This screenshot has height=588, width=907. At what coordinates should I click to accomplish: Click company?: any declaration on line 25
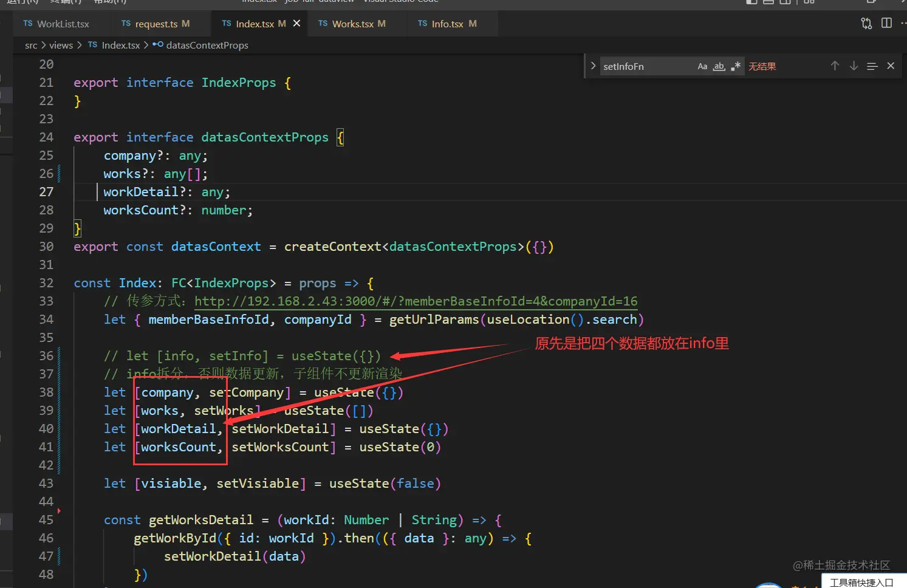[x=156, y=156]
